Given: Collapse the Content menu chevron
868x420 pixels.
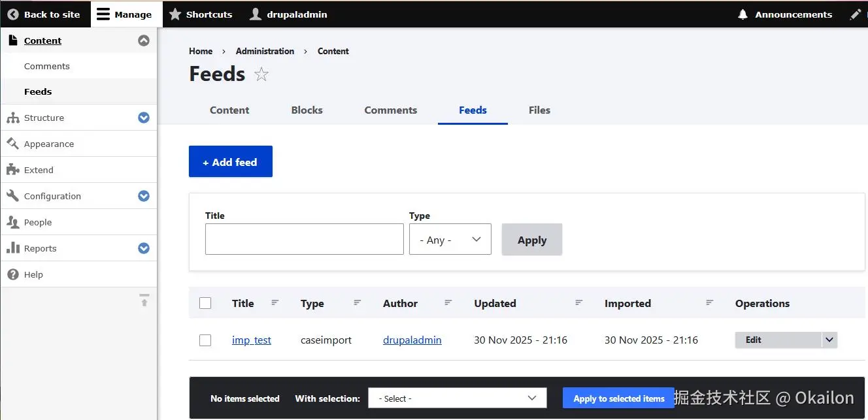Looking at the screenshot, I should 144,40.
